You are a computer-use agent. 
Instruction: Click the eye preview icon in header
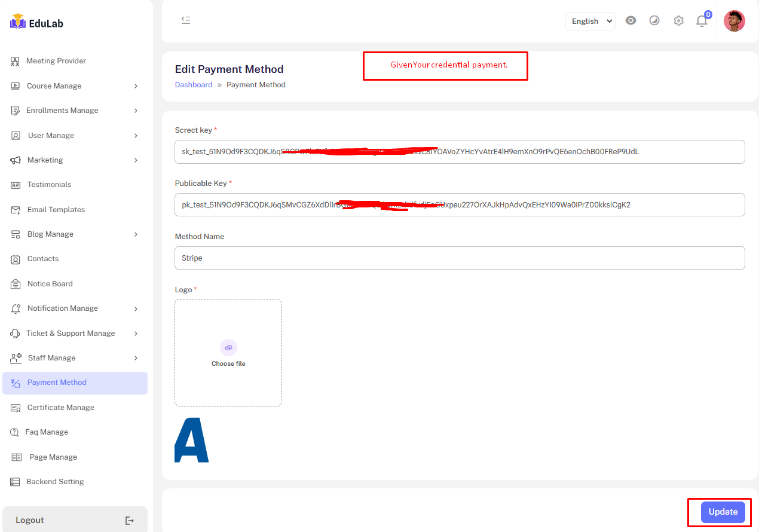631,21
